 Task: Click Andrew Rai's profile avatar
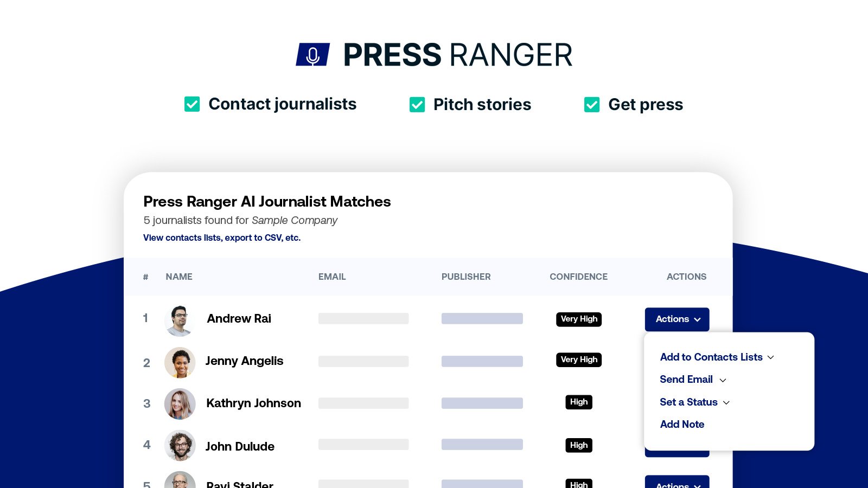(180, 320)
